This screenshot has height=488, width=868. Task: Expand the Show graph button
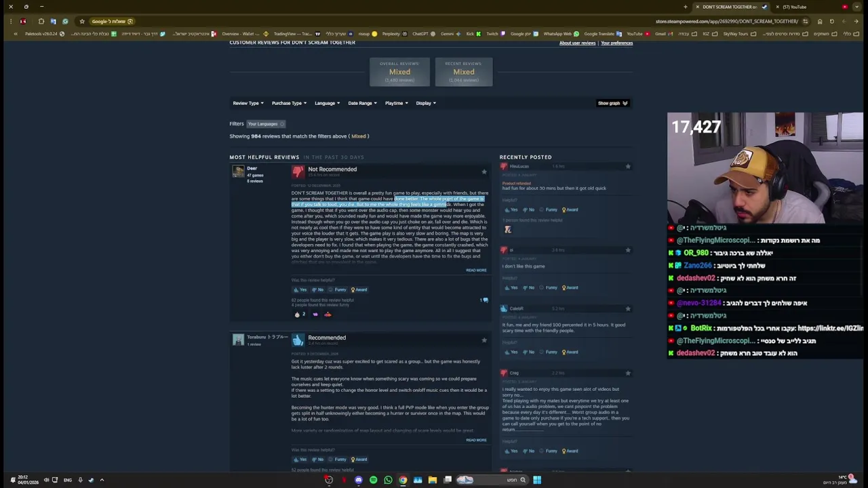pos(612,103)
